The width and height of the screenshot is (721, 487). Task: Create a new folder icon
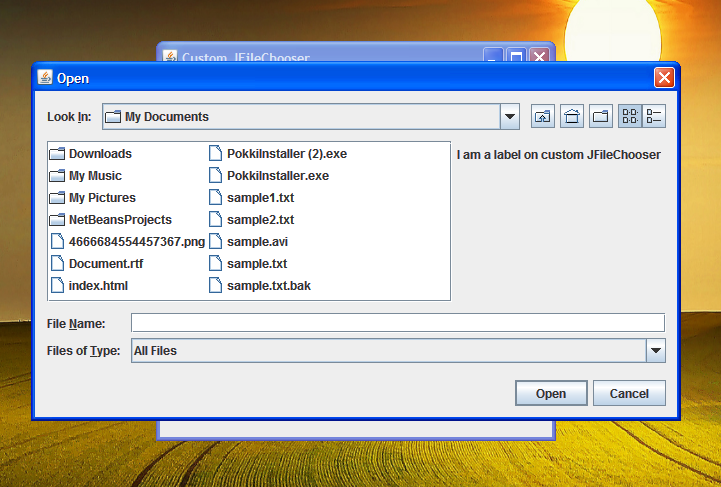[x=601, y=116]
